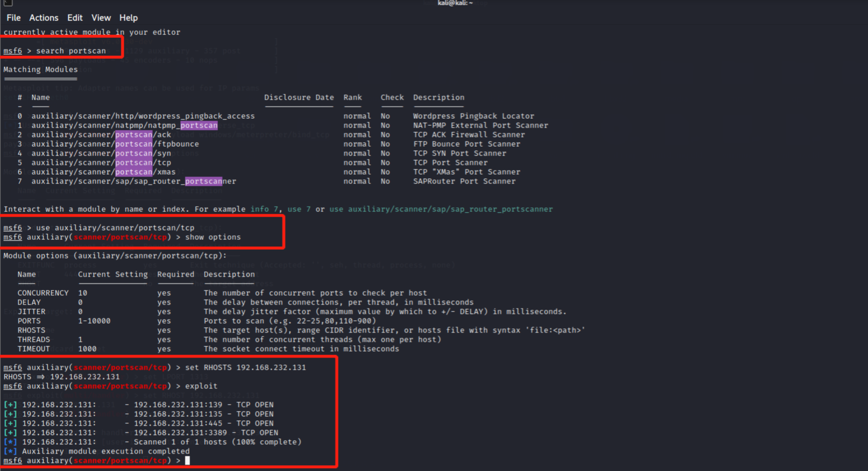Viewport: 868px width, 471px height.
Task: Click the PORTS option name
Action: (29, 321)
